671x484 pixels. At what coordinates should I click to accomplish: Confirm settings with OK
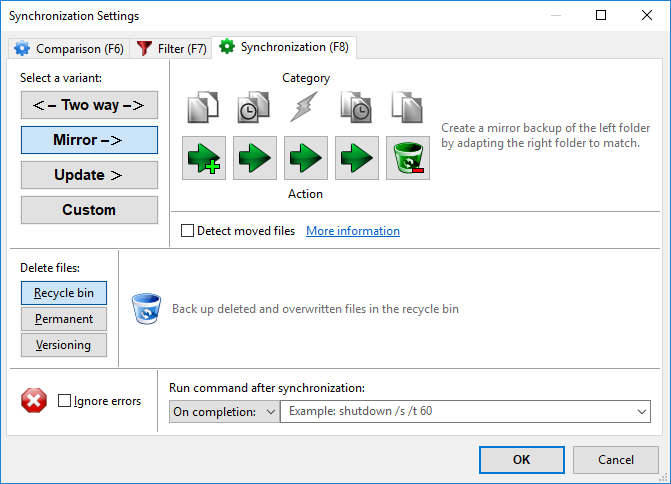tap(522, 460)
